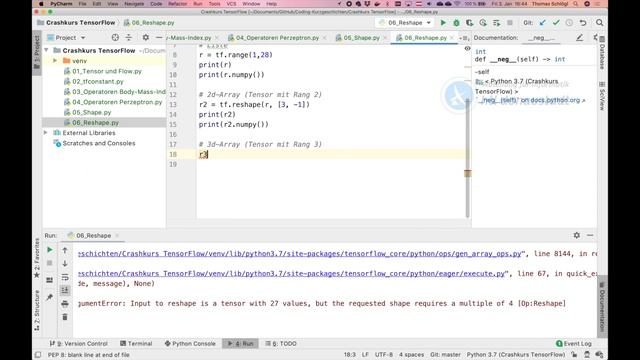Hide the Project tool window

pos(159,38)
